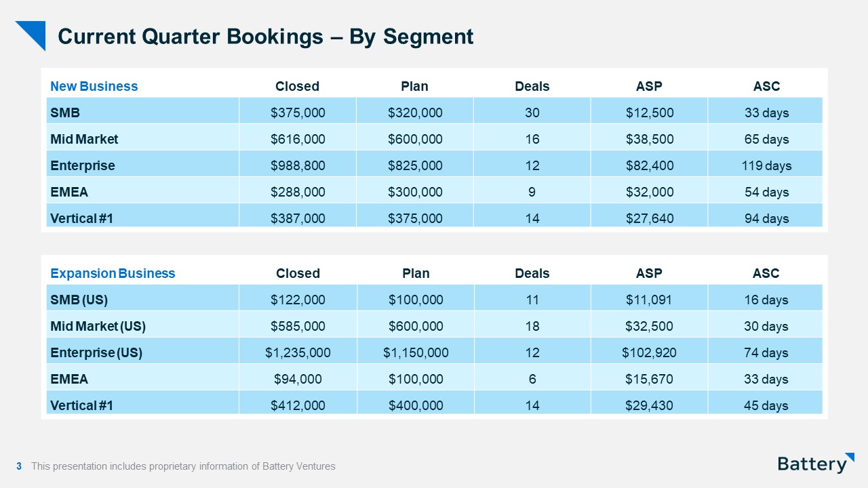
Task: Select the $585,000 closed value cell
Action: (x=298, y=326)
